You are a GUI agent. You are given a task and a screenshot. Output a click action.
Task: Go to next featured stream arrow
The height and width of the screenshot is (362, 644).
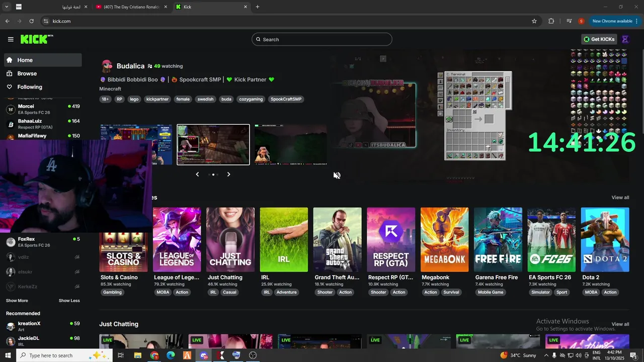coord(228,174)
